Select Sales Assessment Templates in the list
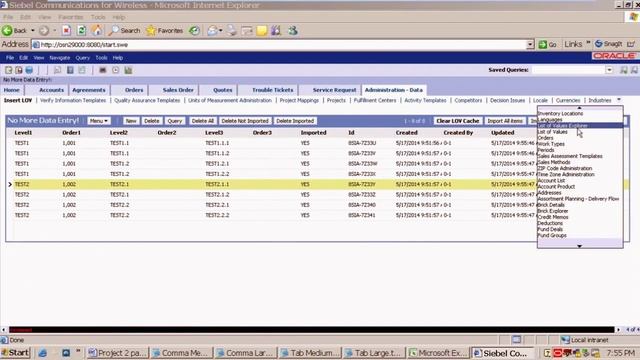640x360 pixels. coord(570,156)
